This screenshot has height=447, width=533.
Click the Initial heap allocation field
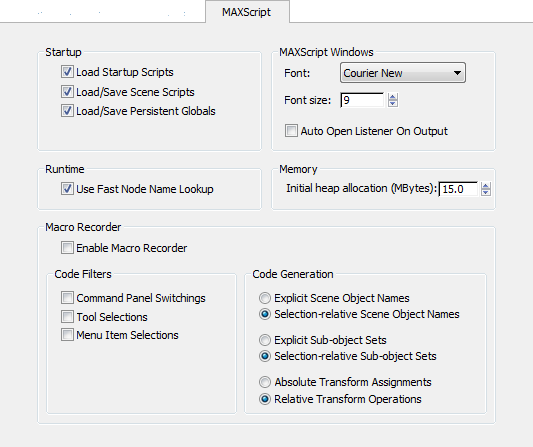click(x=458, y=189)
